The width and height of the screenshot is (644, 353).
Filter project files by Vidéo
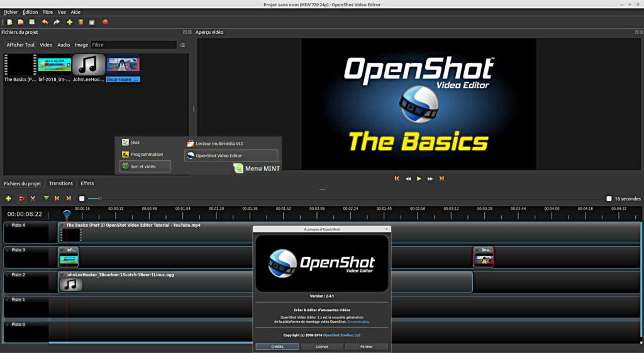click(45, 45)
